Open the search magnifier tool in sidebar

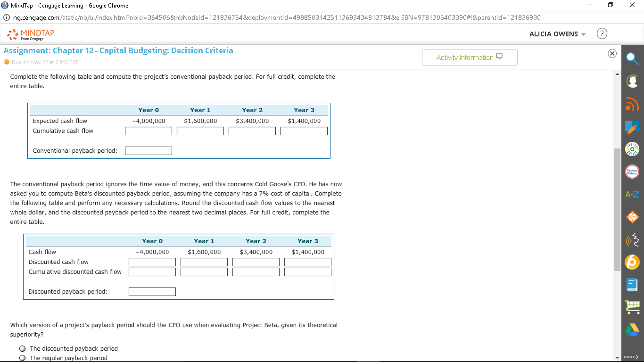coord(632,59)
